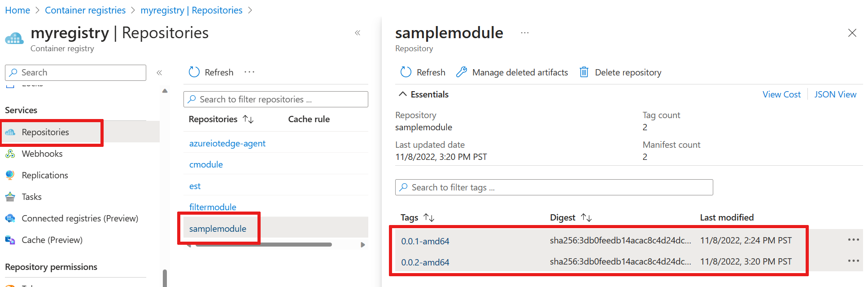Refresh the samplemodule repository pane

coord(423,72)
